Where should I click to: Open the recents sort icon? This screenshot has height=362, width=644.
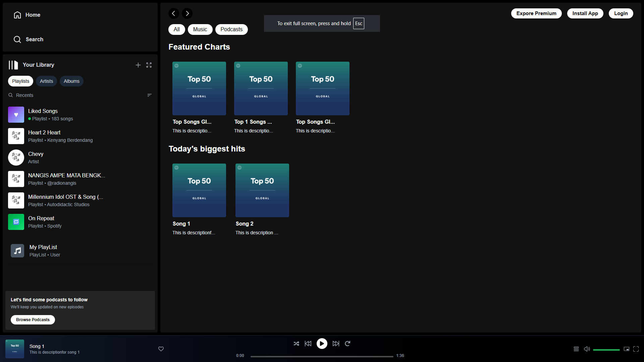[x=149, y=95]
